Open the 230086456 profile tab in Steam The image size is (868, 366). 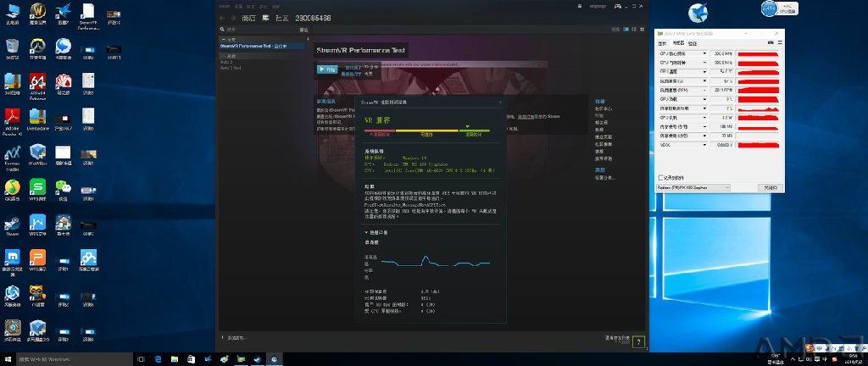pos(314,19)
